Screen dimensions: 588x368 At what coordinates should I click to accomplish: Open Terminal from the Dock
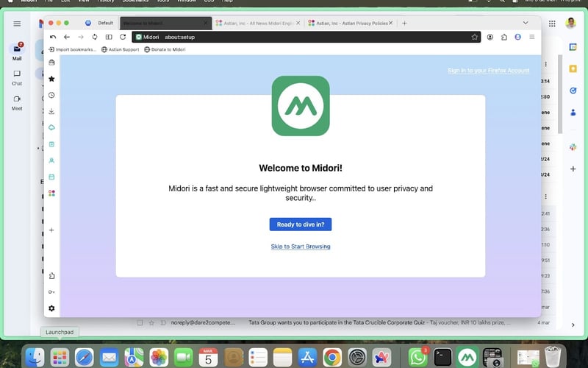[x=442, y=357]
